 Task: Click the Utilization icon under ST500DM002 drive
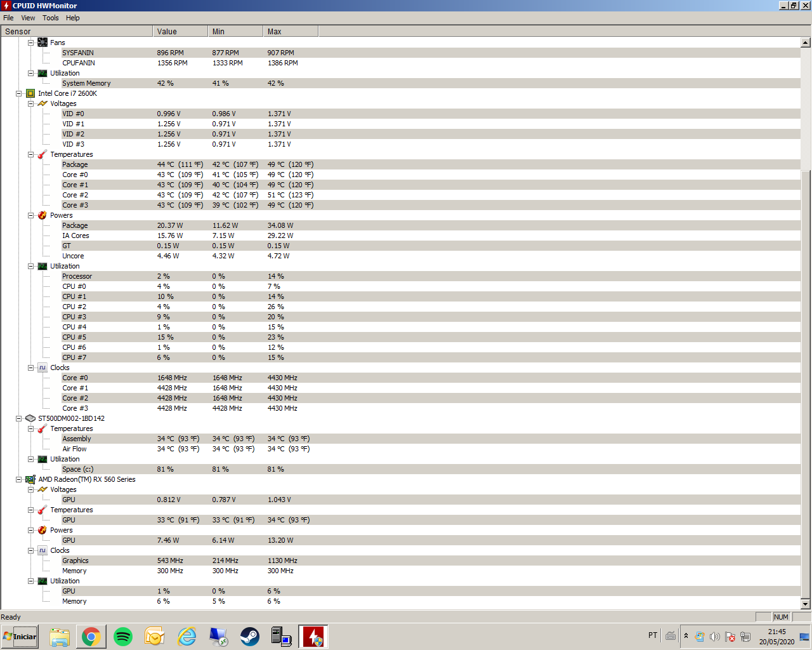[x=43, y=459]
